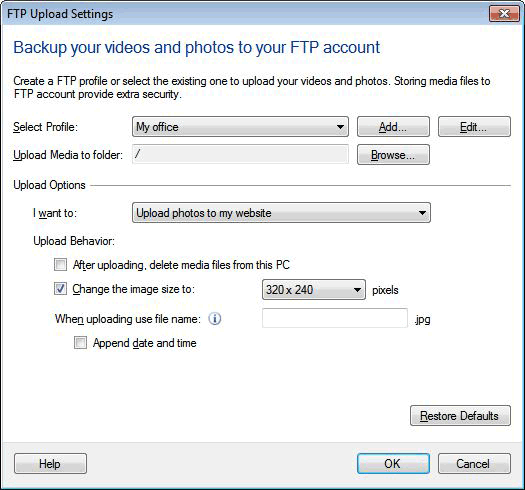Click the Add profile button
The height and width of the screenshot is (490, 525).
pos(393,127)
